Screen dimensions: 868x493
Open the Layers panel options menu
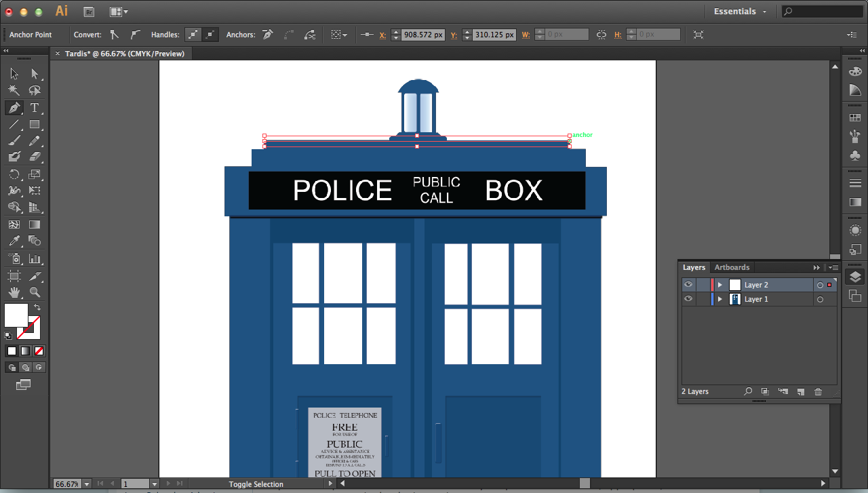coord(834,267)
